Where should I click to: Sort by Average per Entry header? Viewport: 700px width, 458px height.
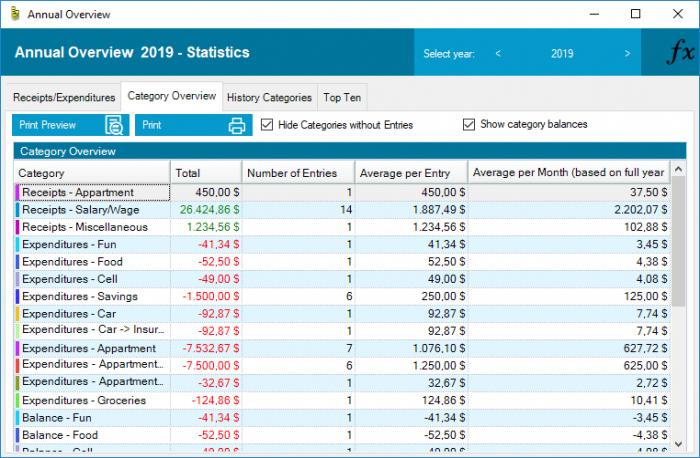coord(410,173)
